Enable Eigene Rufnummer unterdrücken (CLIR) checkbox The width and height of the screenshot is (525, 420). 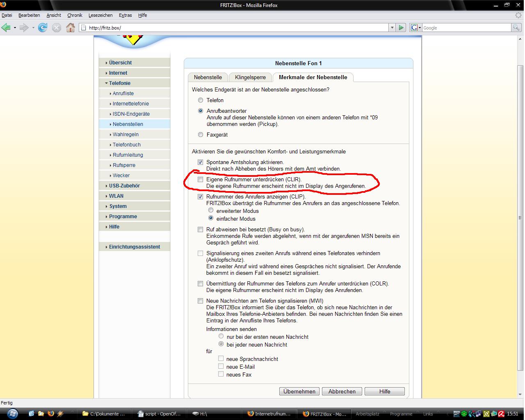tap(200, 180)
